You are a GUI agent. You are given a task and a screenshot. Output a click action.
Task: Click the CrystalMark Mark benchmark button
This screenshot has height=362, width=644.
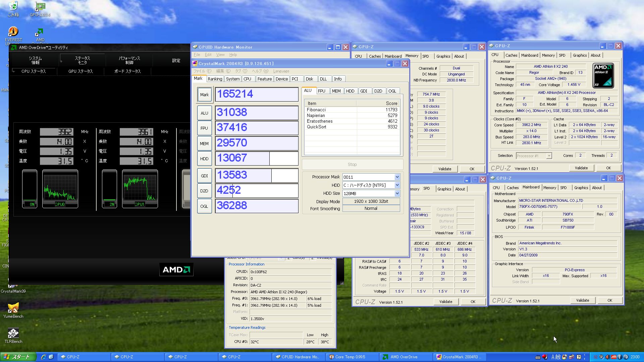point(204,95)
